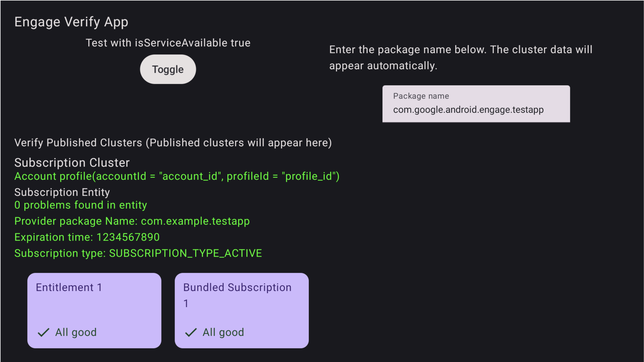Select the All good status under Entitlement 1
The width and height of the screenshot is (644, 362).
[x=75, y=332]
